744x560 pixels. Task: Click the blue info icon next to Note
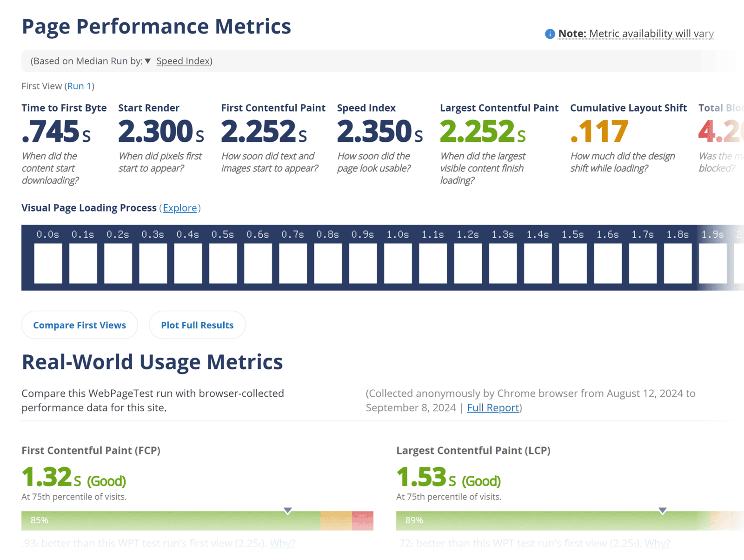[549, 34]
